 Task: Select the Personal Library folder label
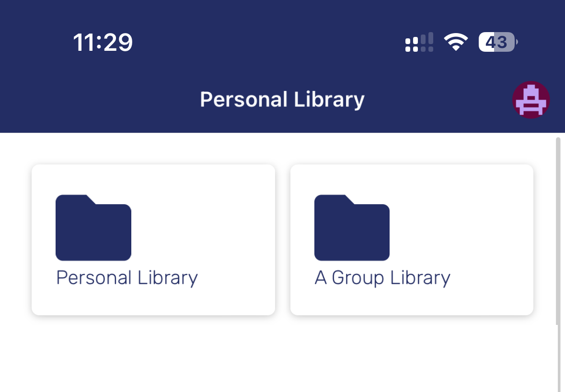tap(127, 278)
